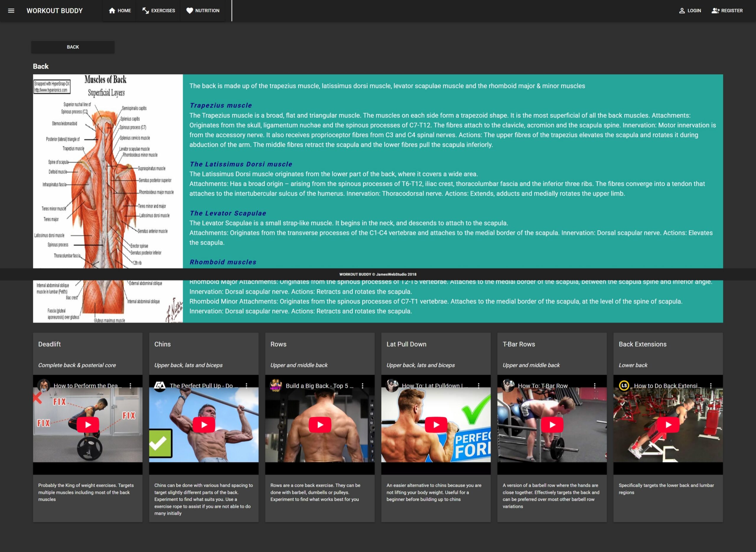The height and width of the screenshot is (552, 756).
Task: Click the WORKOUT BUDDY site title
Action: tap(54, 11)
